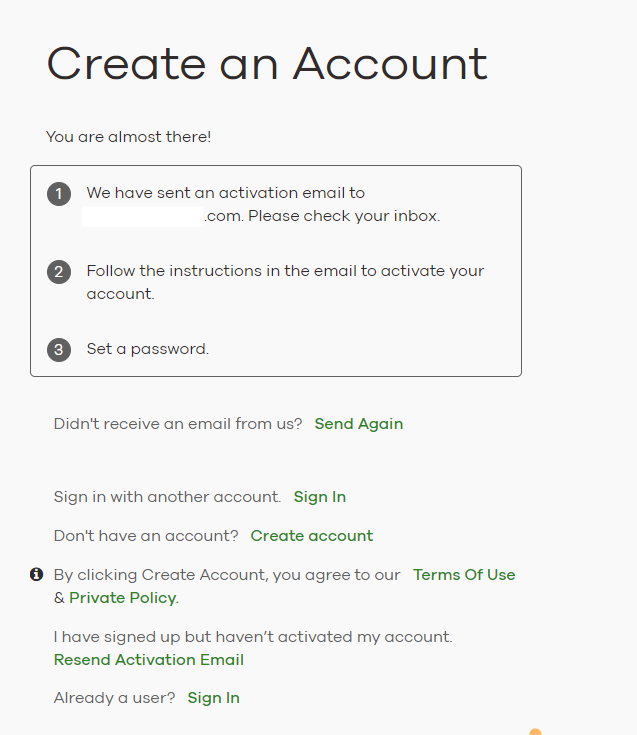Click the "You are almost there!" text
This screenshot has height=735, width=637.
click(129, 137)
